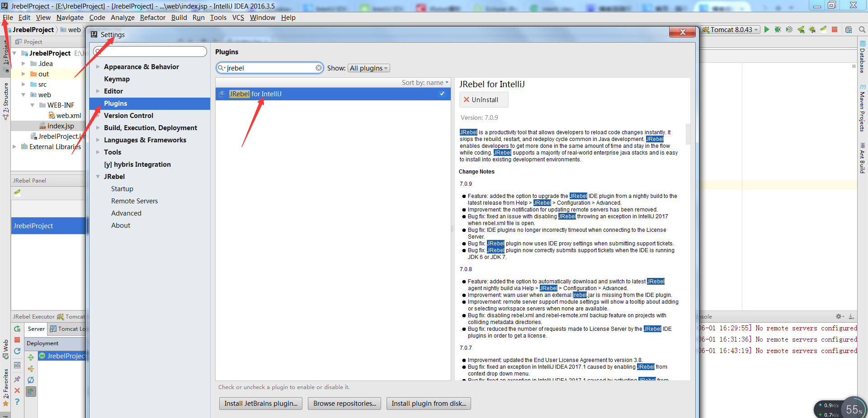This screenshot has width=868, height=418.
Task: Expand Languages & Frameworks settings node
Action: tap(98, 140)
